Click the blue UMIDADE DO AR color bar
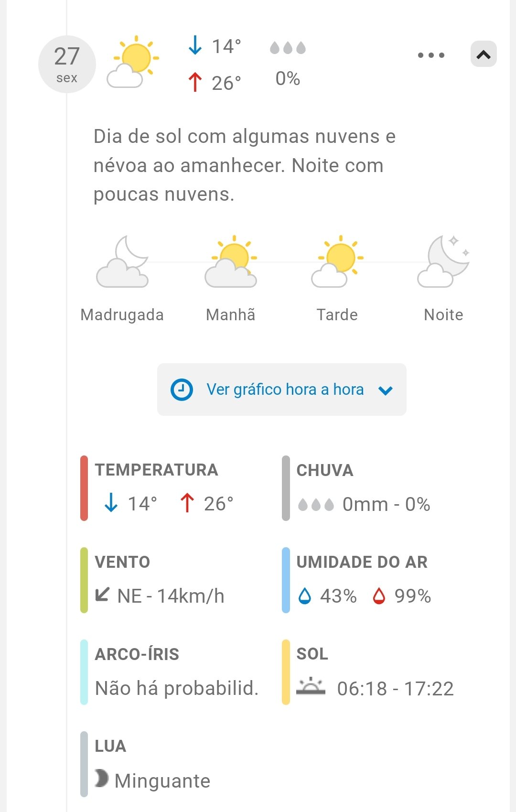This screenshot has height=812, width=516. click(286, 580)
